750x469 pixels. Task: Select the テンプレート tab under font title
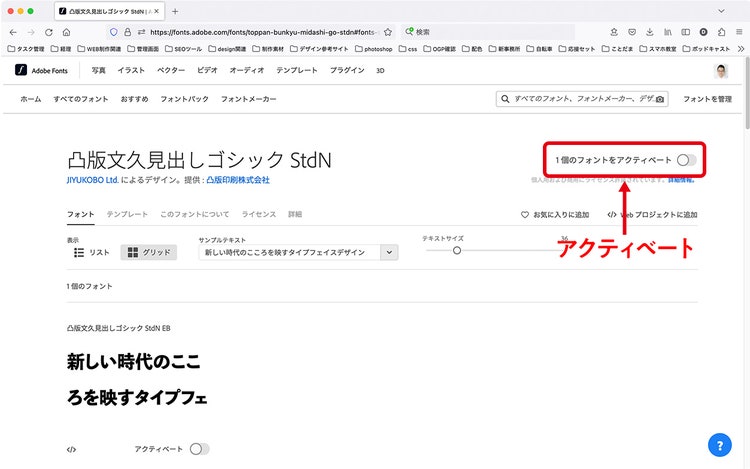[127, 214]
